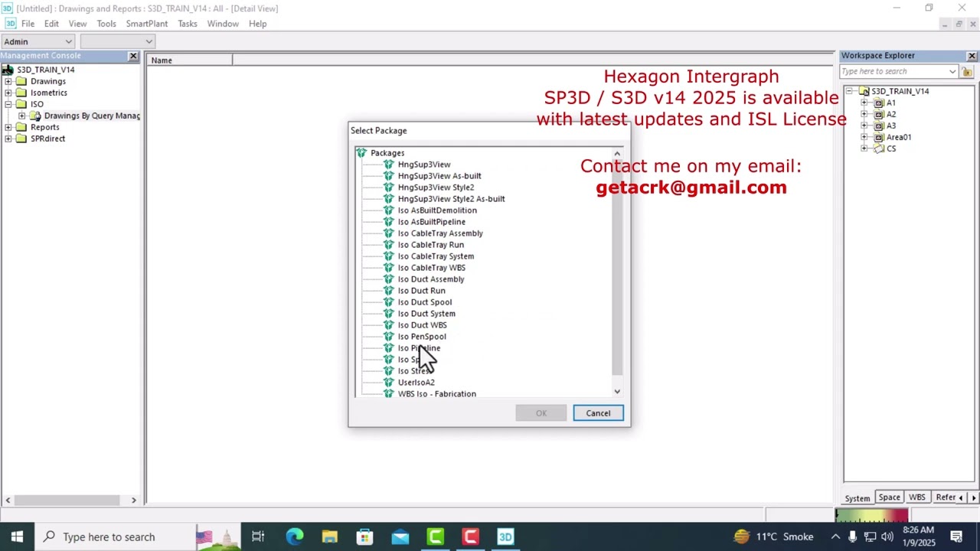Click the package list scroll-up arrow
980x551 pixels.
coord(617,154)
